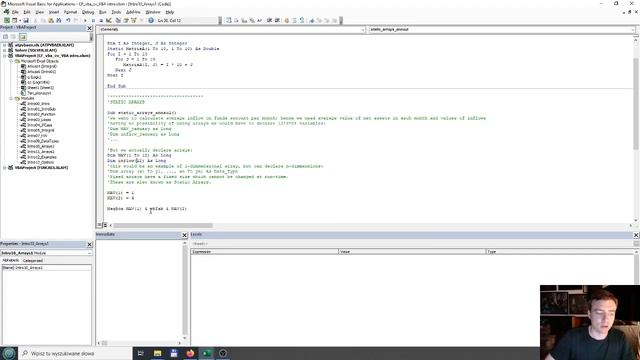This screenshot has width=640, height=360.
Task: Click the blue Help question mark icon
Action: click(151, 20)
